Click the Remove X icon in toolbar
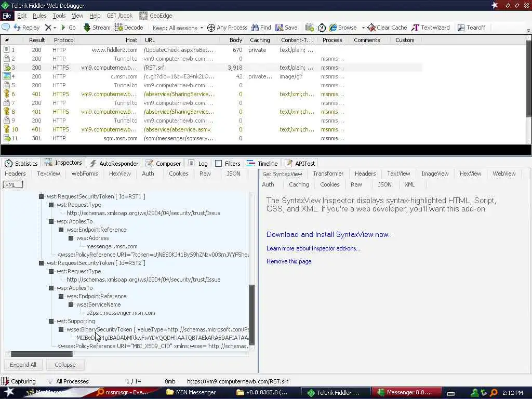This screenshot has height=399, width=532. (x=48, y=28)
